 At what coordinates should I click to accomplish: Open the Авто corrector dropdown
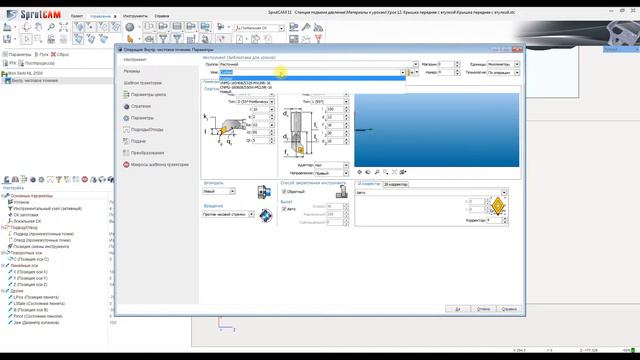click(x=431, y=192)
